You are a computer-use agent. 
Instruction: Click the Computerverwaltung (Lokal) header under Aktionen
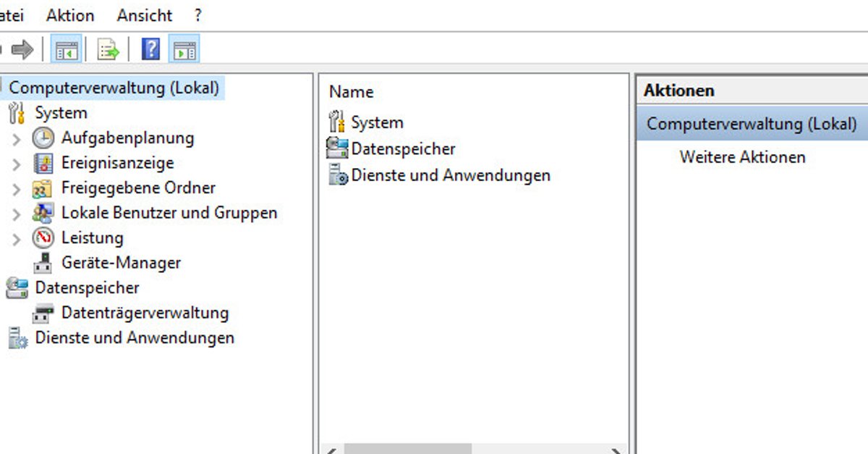[x=751, y=123]
